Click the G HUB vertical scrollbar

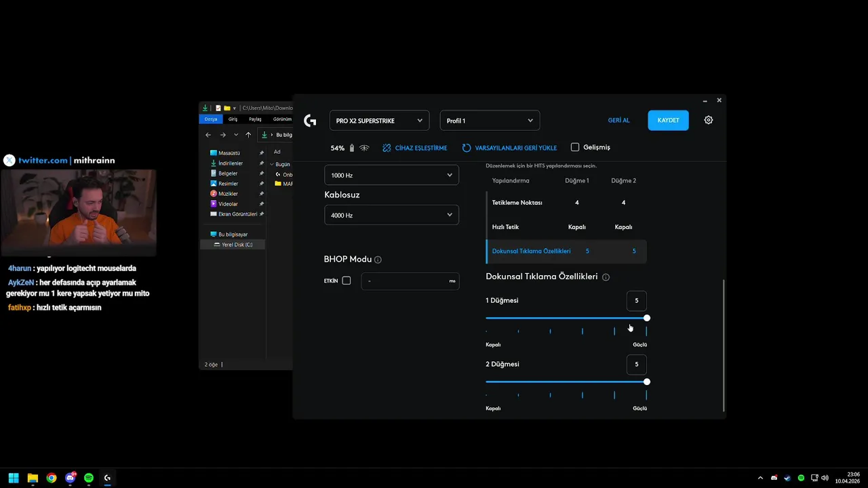point(724,346)
